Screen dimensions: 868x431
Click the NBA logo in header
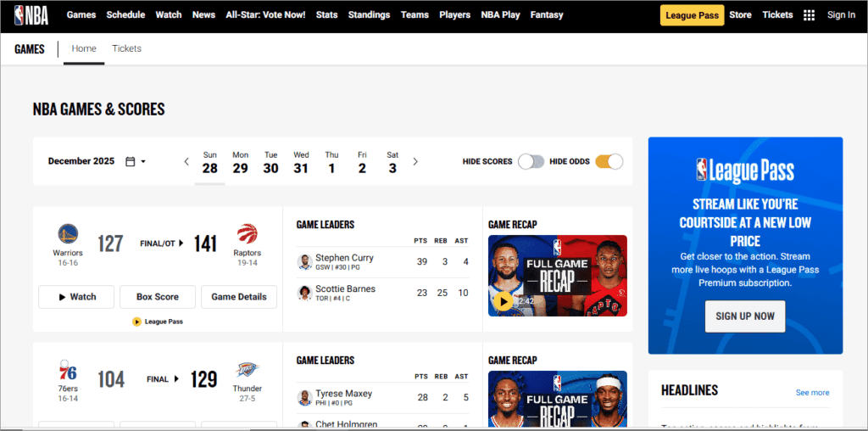31,15
